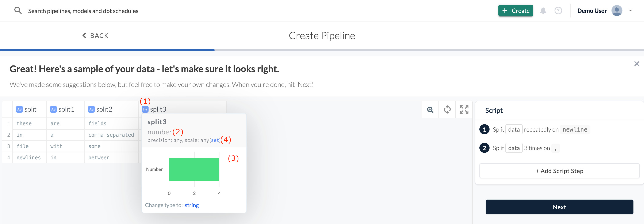This screenshot has height=224, width=644.
Task: Click the split2 column type icon
Action: click(x=91, y=109)
